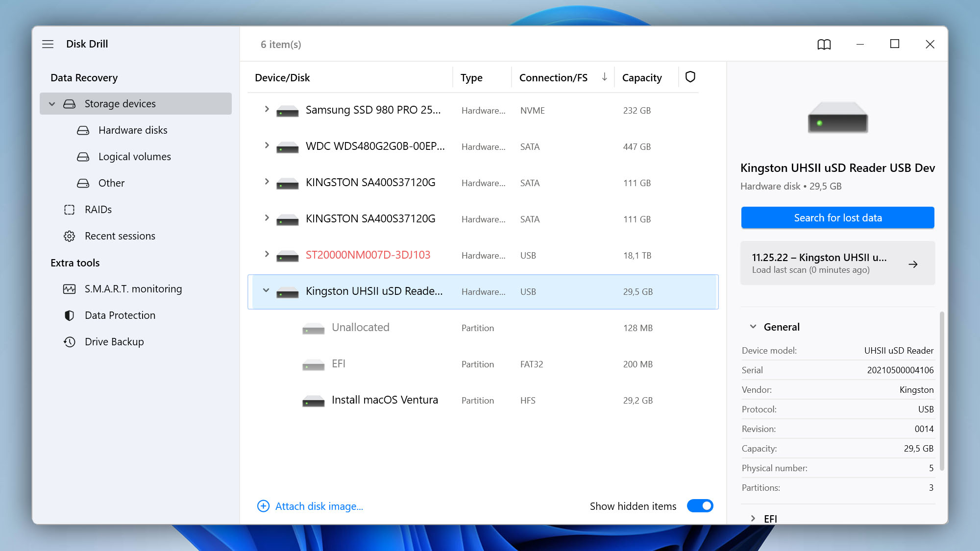This screenshot has height=551, width=980.
Task: Open Data Protection section
Action: coord(120,315)
